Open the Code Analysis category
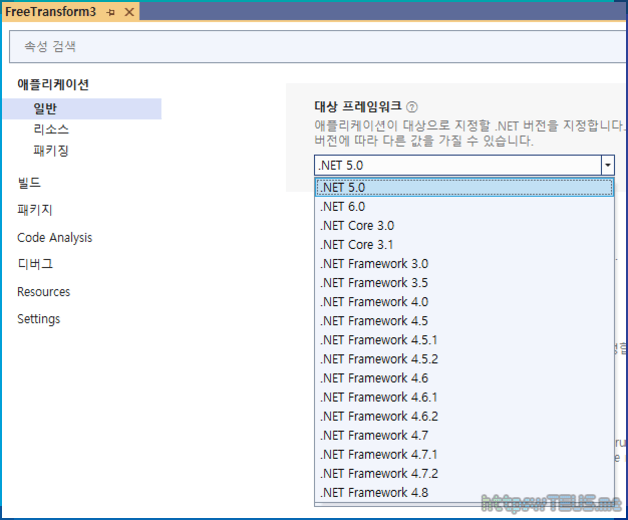Image resolution: width=628 pixels, height=520 pixels. click(x=54, y=238)
